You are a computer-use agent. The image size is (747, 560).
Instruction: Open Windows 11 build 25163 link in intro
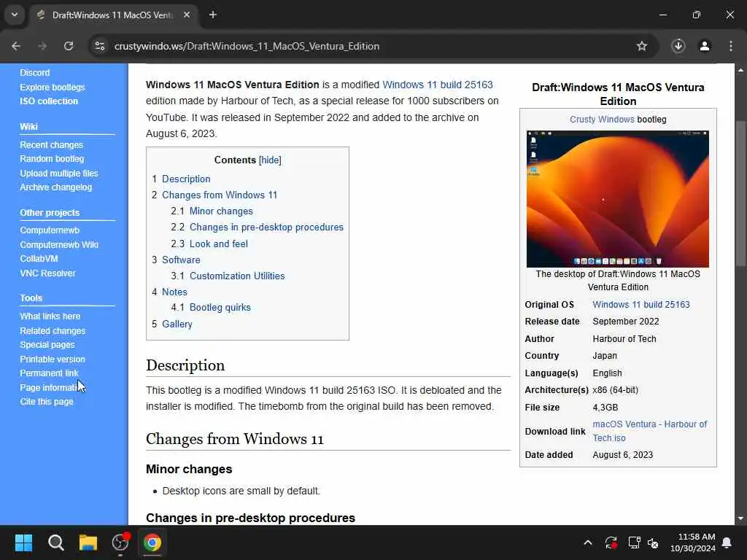(x=438, y=85)
